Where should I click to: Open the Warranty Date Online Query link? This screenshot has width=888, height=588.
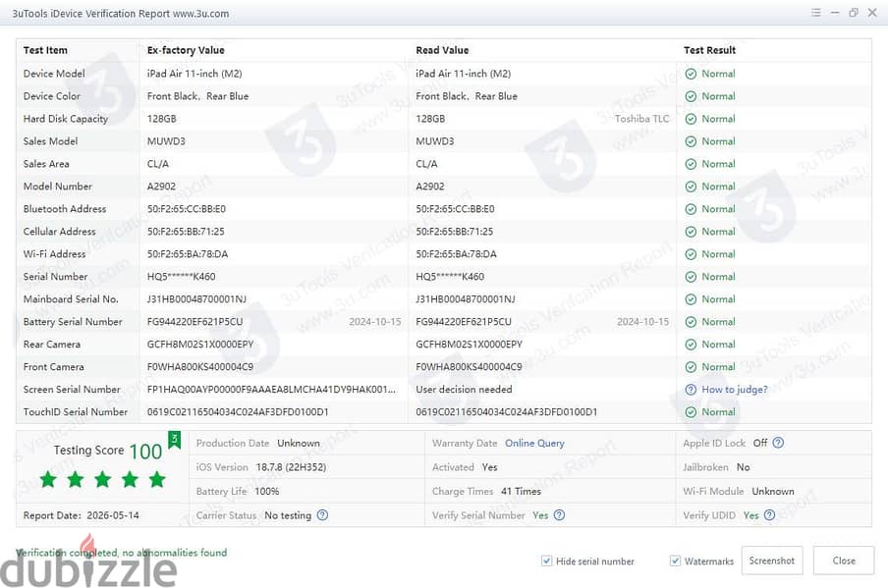pyautogui.click(x=534, y=443)
